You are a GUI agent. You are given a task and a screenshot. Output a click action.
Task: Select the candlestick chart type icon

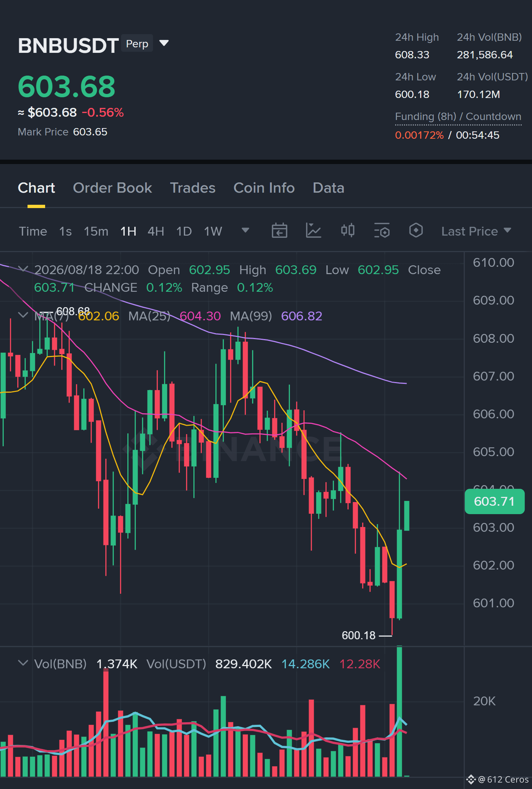click(x=347, y=230)
